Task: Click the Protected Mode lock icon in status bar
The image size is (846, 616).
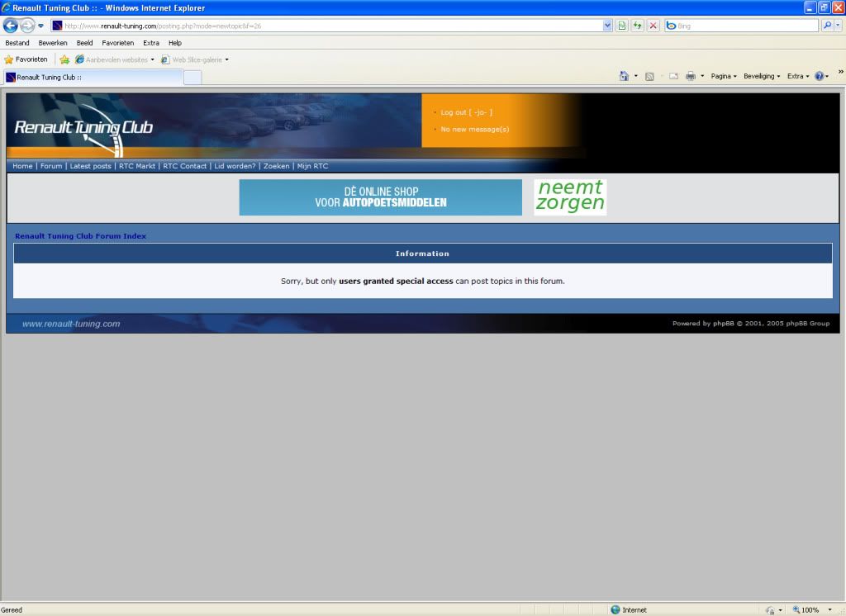Action: coord(770,610)
